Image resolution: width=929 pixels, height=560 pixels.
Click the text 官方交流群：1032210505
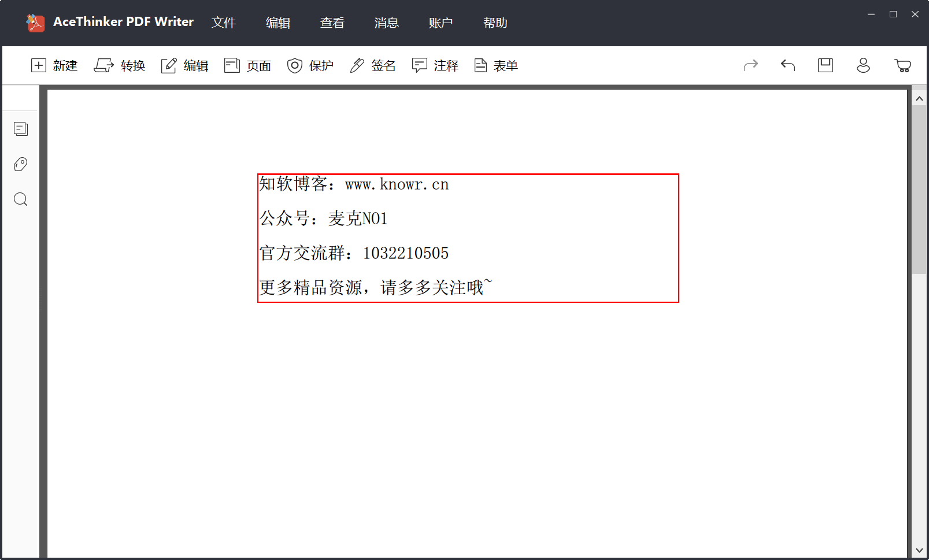354,253
